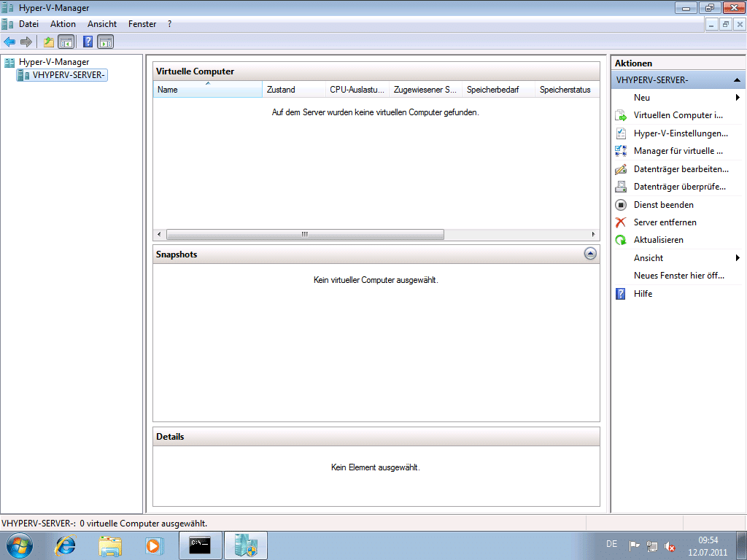Expand the Neu submenu in Aktionen

738,98
